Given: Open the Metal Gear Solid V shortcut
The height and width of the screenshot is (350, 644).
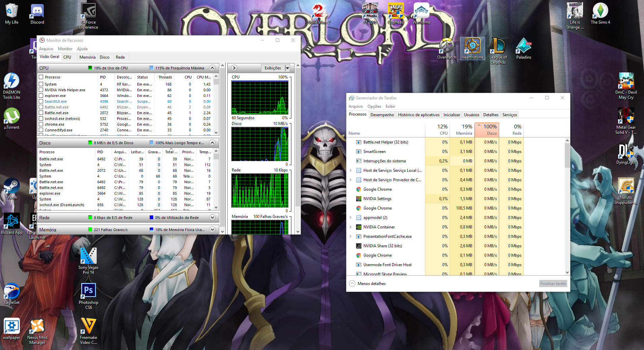Looking at the screenshot, I should click(x=626, y=121).
